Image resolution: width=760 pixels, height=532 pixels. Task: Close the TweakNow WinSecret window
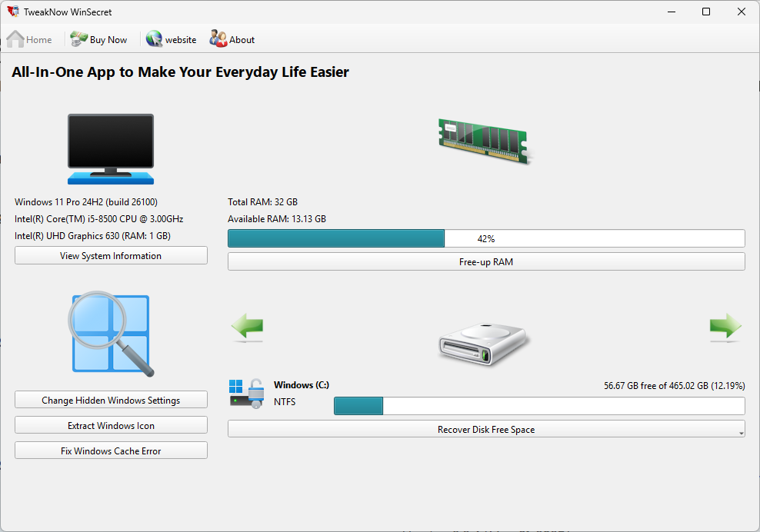pyautogui.click(x=742, y=12)
